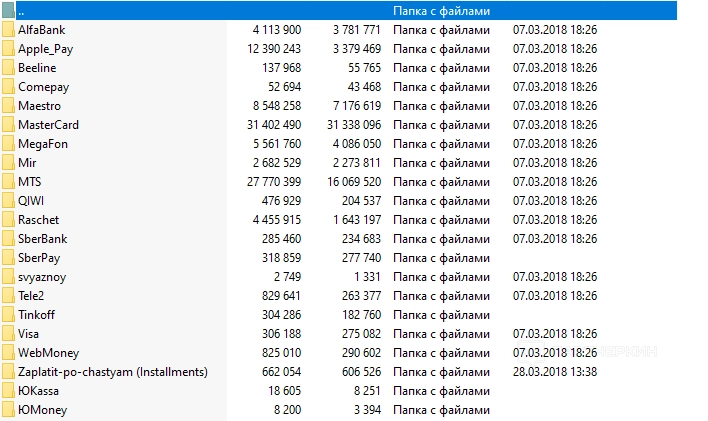Click 'Папка с файлами' in the highlighted '..' row

(x=441, y=11)
